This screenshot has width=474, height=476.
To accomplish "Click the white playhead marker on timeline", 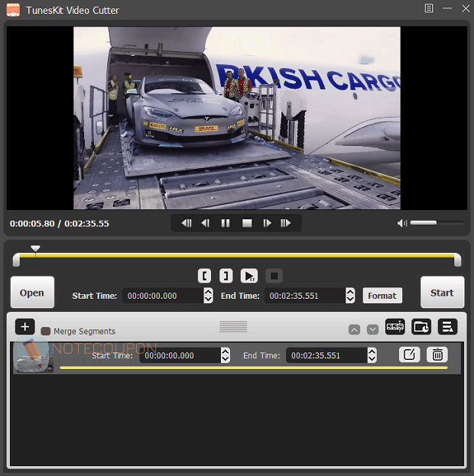I will click(35, 248).
